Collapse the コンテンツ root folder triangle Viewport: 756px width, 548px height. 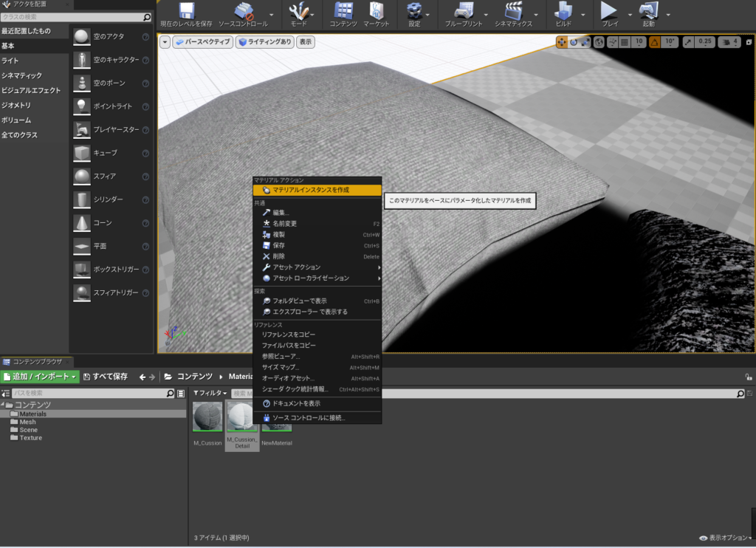pos(3,405)
